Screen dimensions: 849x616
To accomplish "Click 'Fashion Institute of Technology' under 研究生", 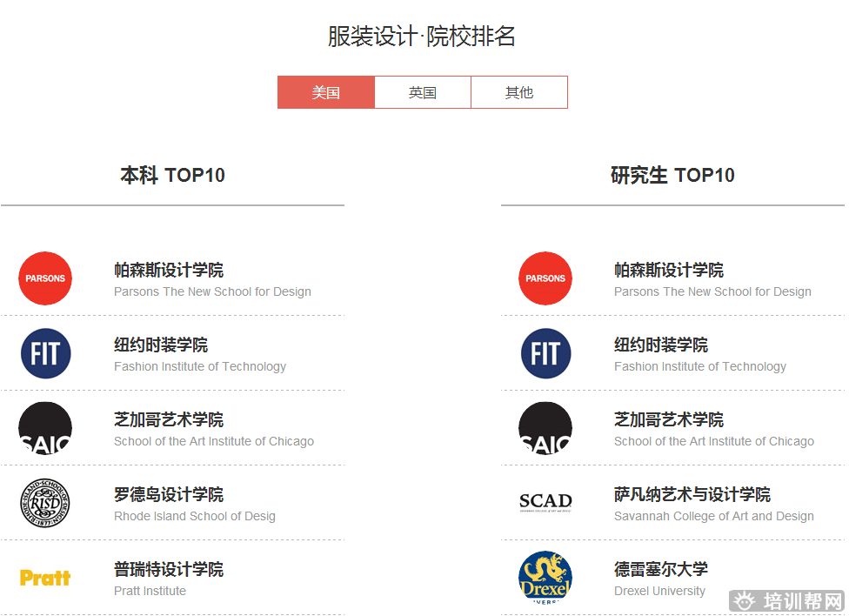I will [x=700, y=367].
